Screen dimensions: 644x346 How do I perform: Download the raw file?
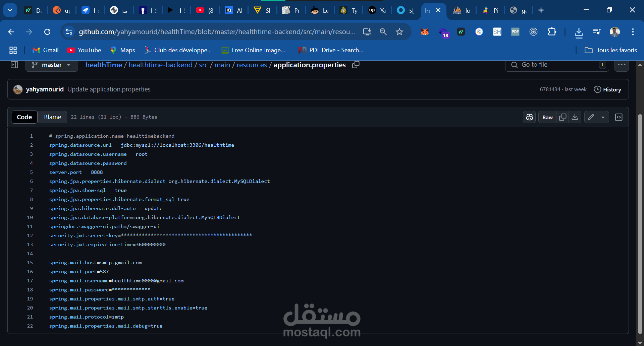pyautogui.click(x=575, y=117)
